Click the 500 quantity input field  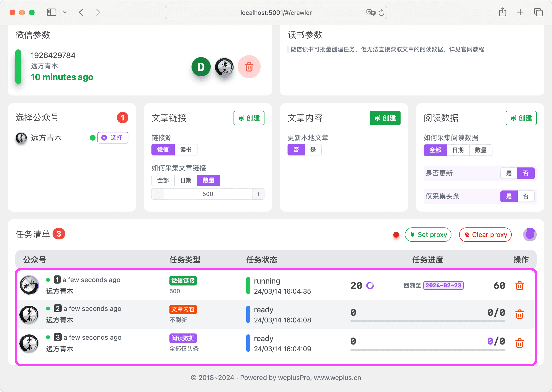click(208, 194)
